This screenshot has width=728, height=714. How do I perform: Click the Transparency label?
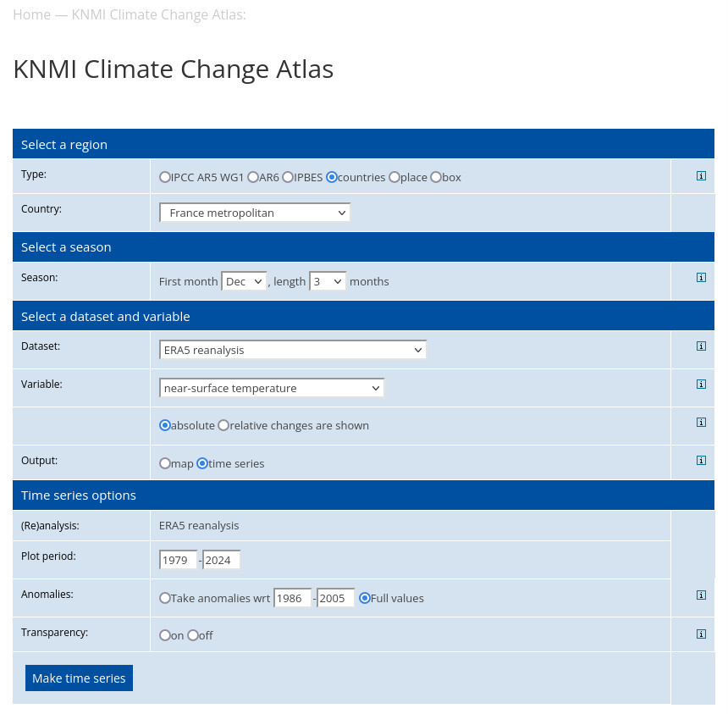54,632
